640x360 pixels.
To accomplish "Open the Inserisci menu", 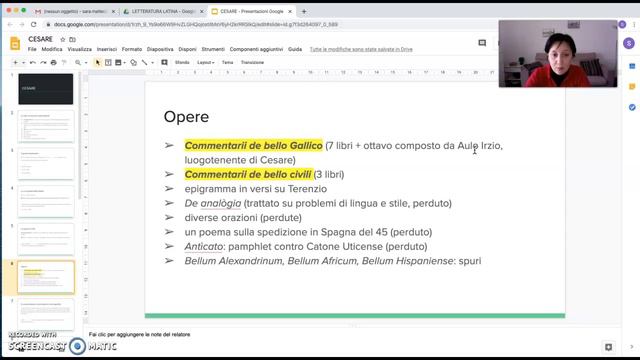I will (x=107, y=49).
